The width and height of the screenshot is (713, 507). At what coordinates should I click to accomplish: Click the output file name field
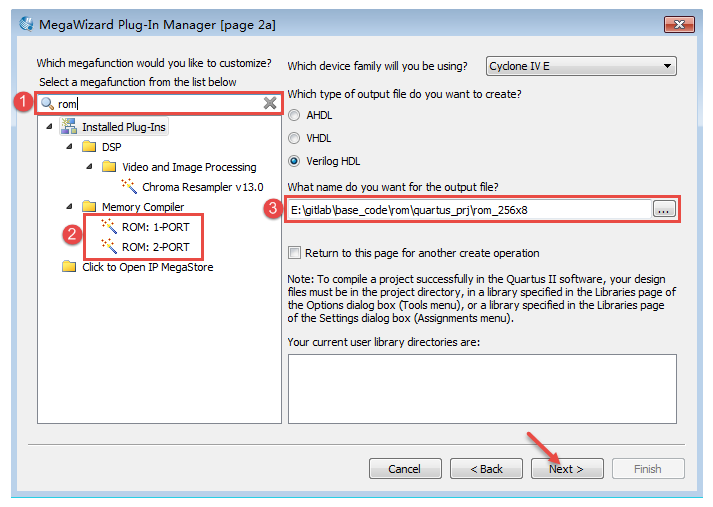tap(469, 210)
